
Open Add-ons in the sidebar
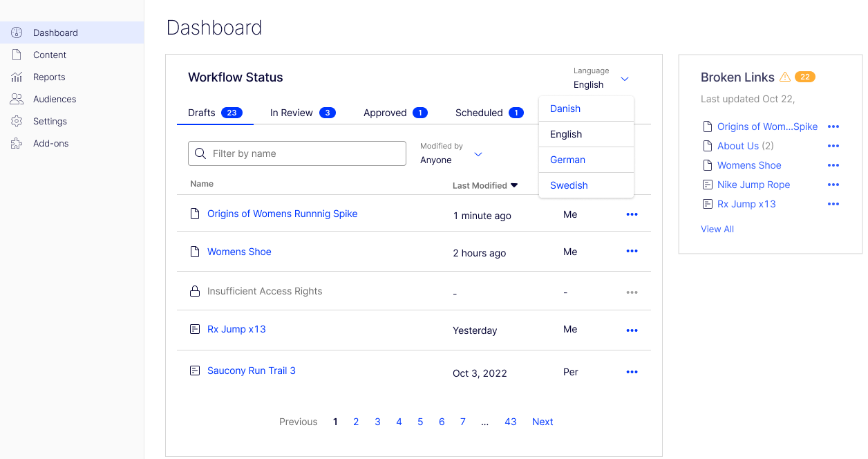[x=72, y=143]
